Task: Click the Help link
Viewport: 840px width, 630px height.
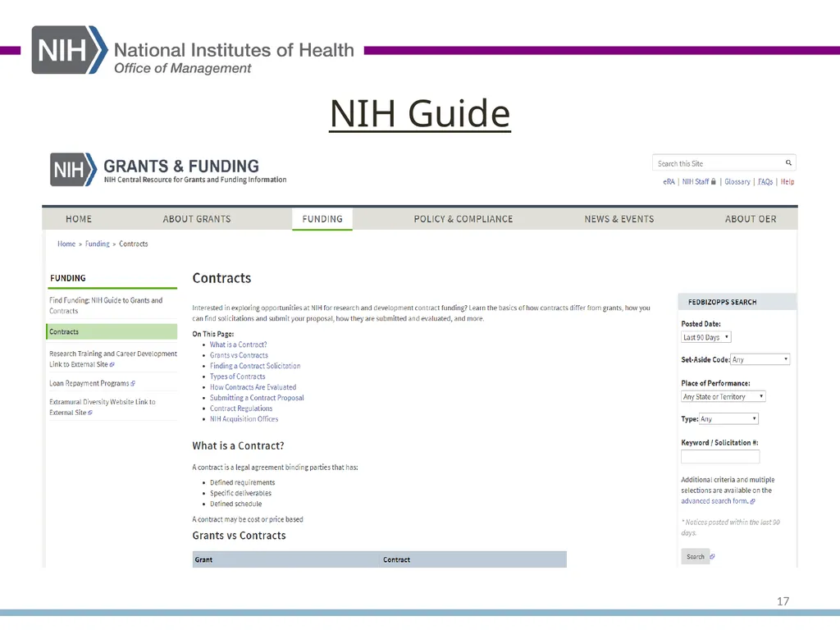Action: 787,181
